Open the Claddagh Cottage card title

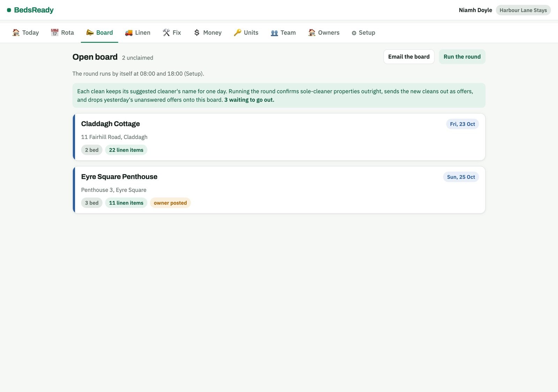pos(111,124)
